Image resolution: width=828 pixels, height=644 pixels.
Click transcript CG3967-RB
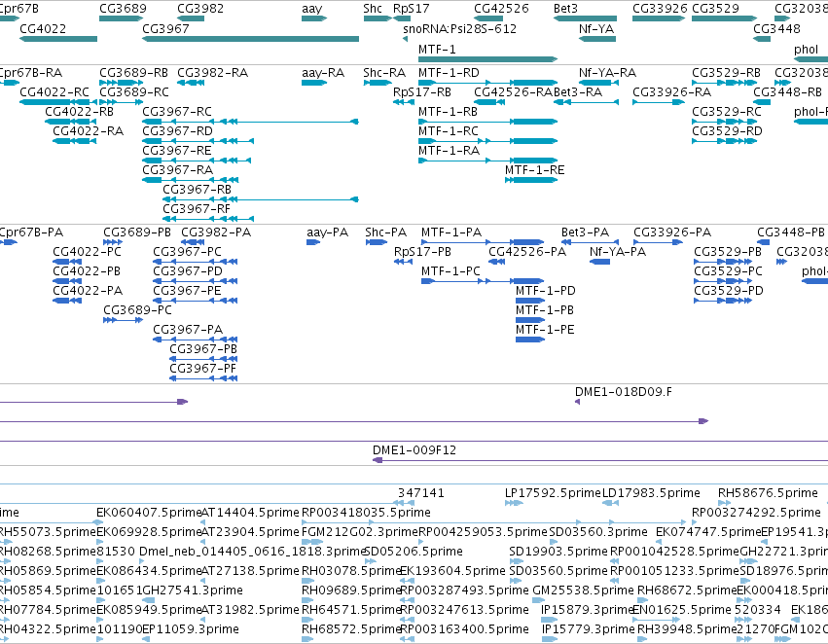197,189
